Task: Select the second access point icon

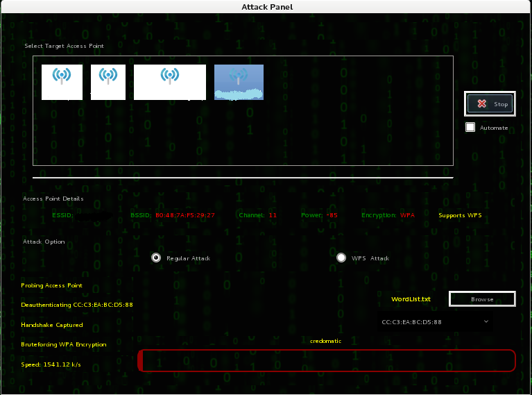Action: click(108, 82)
